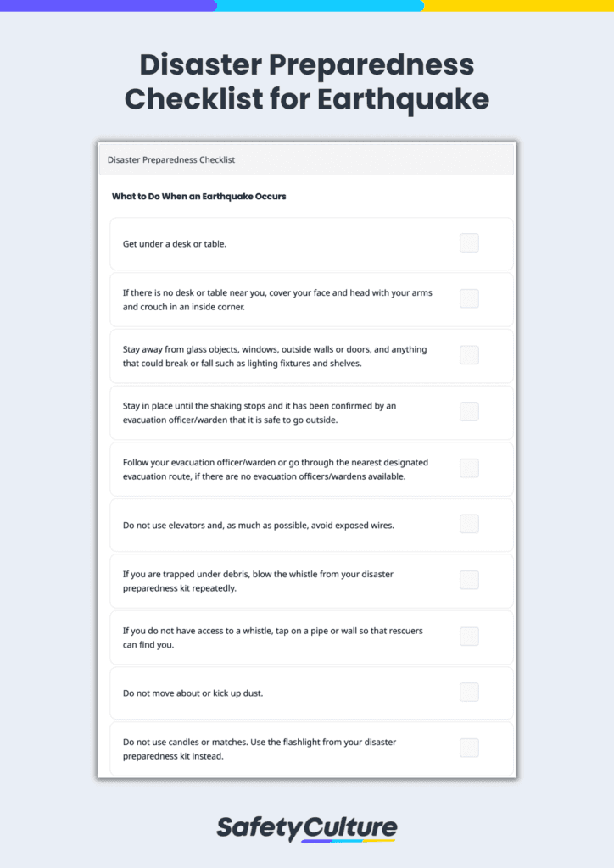The width and height of the screenshot is (614, 868).
Task: Click the 'Disaster Preparedness Checklist' header bar
Action: click(306, 159)
